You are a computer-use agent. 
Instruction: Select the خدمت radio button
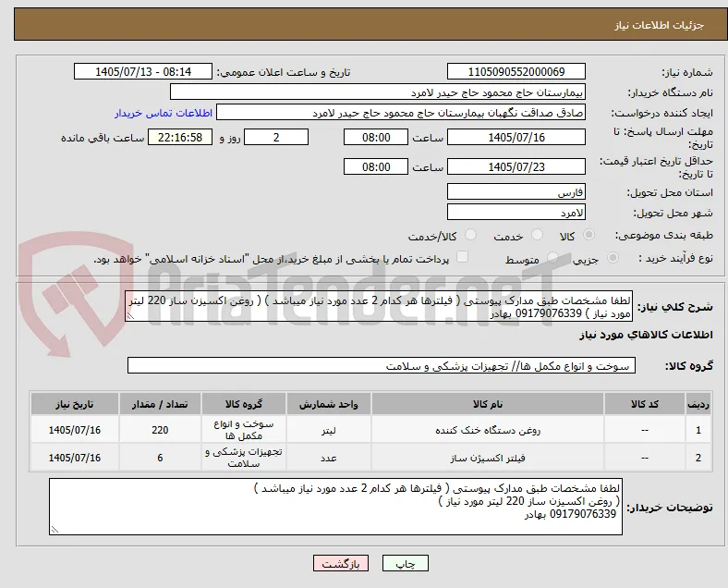pos(537,235)
